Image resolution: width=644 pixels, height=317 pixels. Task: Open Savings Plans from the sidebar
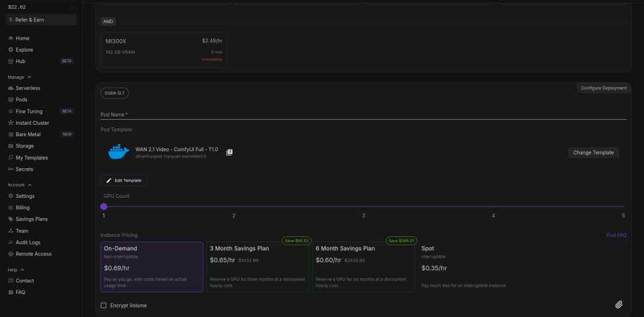click(x=31, y=219)
